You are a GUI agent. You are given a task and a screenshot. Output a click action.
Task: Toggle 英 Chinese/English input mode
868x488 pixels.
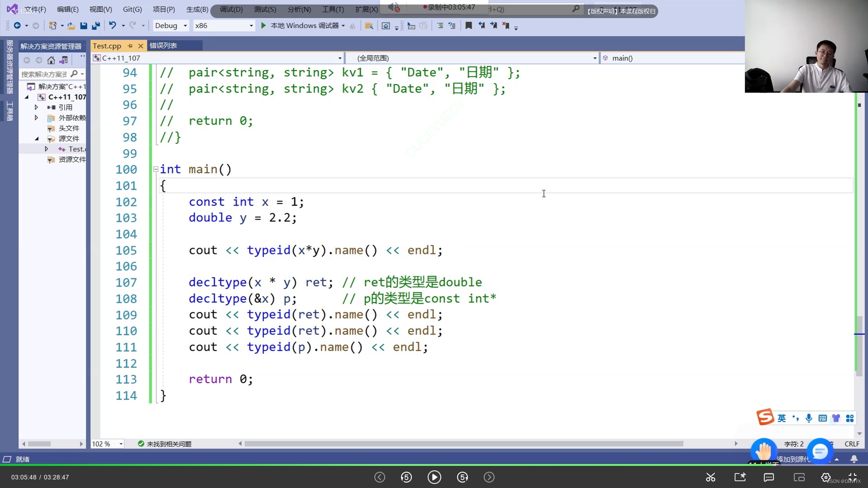pyautogui.click(x=782, y=418)
